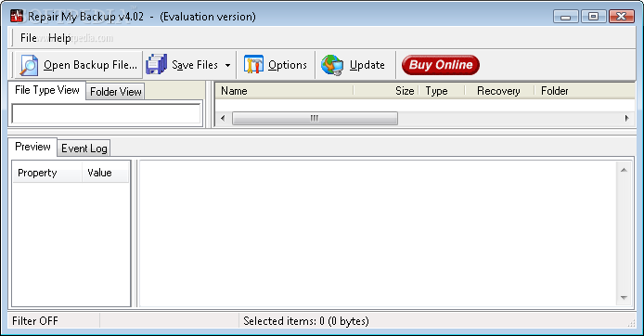The image size is (644, 336).
Task: Click the Save Files label
Action: 195,65
